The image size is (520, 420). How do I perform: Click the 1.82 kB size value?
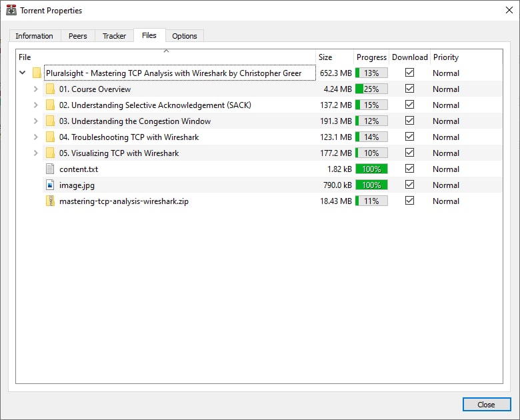(339, 169)
